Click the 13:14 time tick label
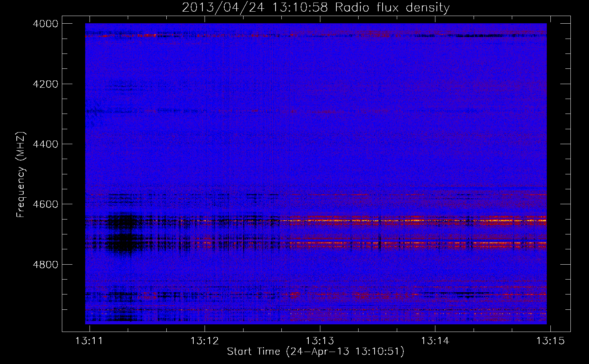Screen dimensions: 589x364 click(x=435, y=341)
